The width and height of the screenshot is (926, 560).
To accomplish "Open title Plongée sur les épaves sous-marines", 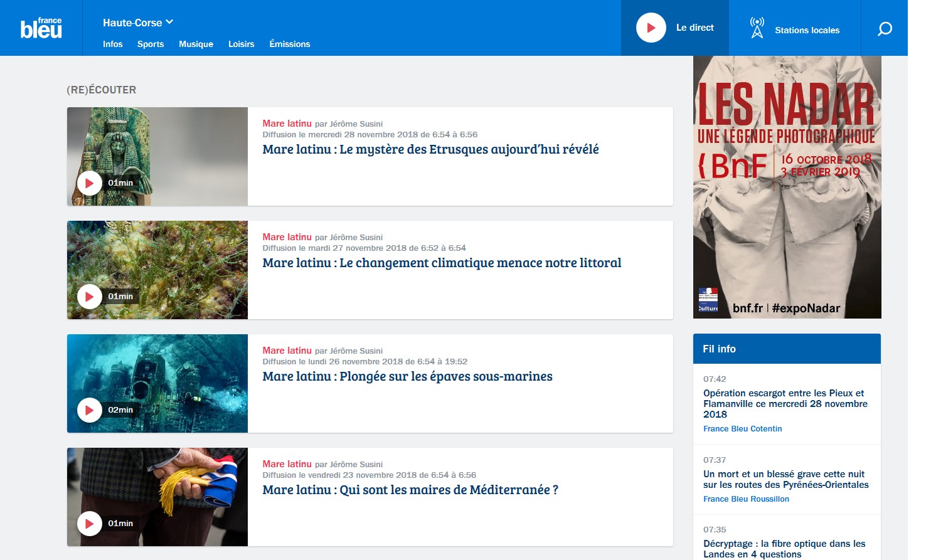I will pos(407,376).
